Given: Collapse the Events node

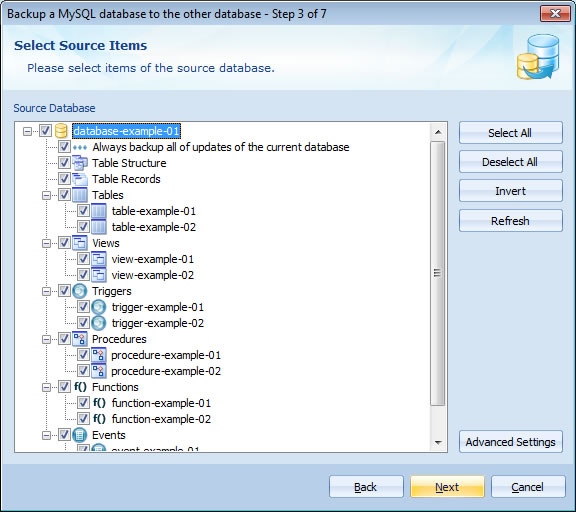Looking at the screenshot, I should 46,435.
